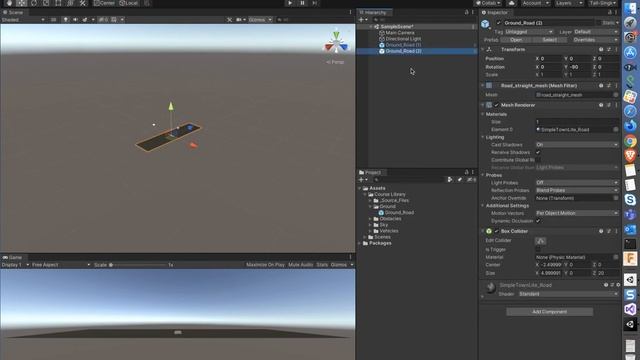This screenshot has width=640, height=360.
Task: Expand the Obstacles folder
Action: [x=371, y=219]
